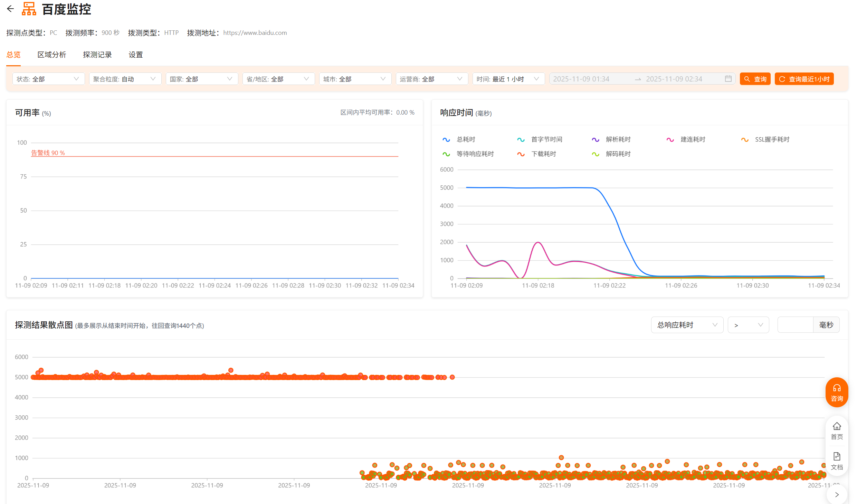This screenshot has width=857, height=504.
Task: Open the 探测记录 tab
Action: click(x=97, y=55)
